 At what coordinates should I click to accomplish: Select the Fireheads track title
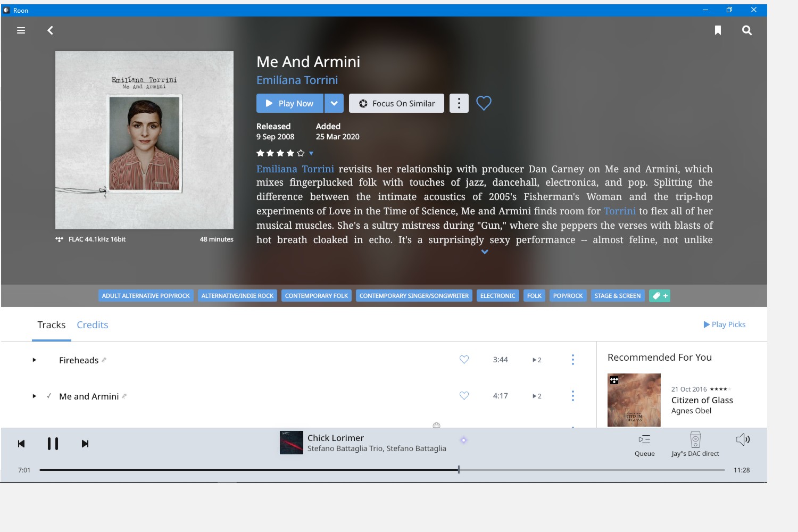tap(79, 360)
